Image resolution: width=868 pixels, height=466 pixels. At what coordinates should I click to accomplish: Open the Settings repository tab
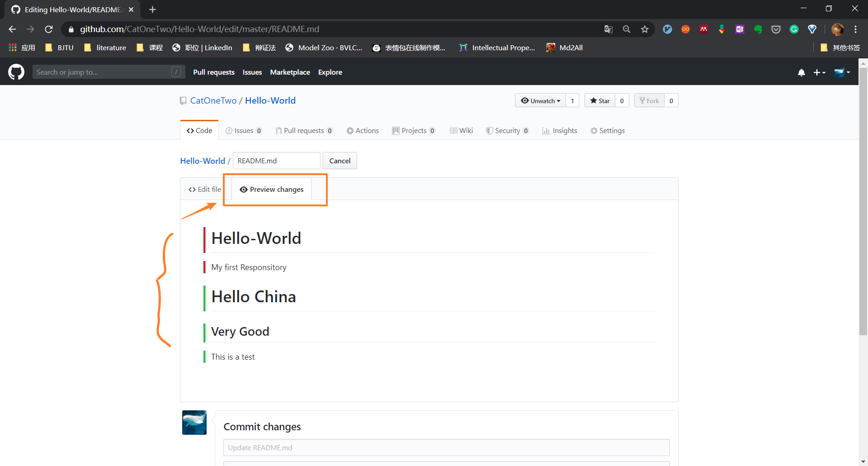click(607, 130)
